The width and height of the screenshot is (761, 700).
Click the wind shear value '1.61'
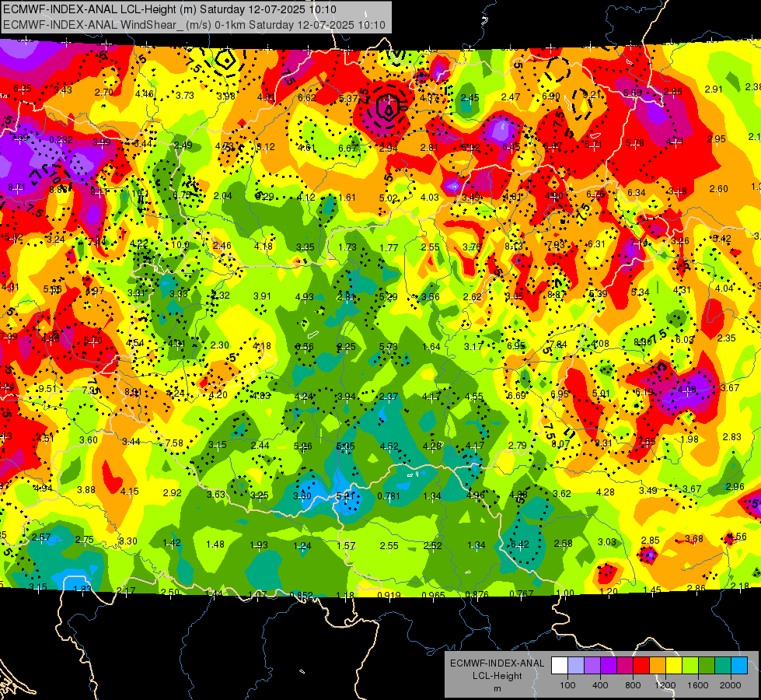point(347,198)
